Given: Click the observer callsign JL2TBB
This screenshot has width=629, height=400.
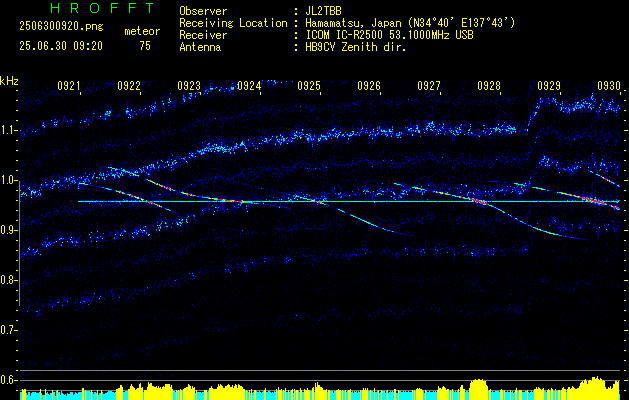Looking at the screenshot, I should [323, 11].
